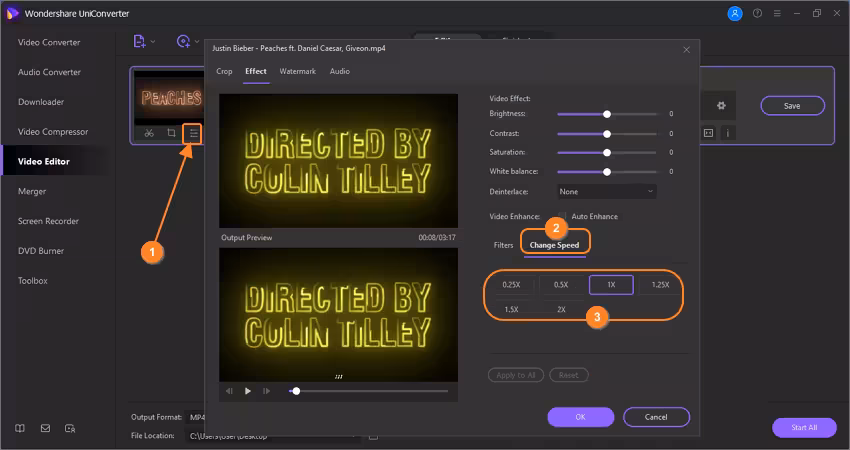
Task: Open the help question mark icon
Action: 757,14
